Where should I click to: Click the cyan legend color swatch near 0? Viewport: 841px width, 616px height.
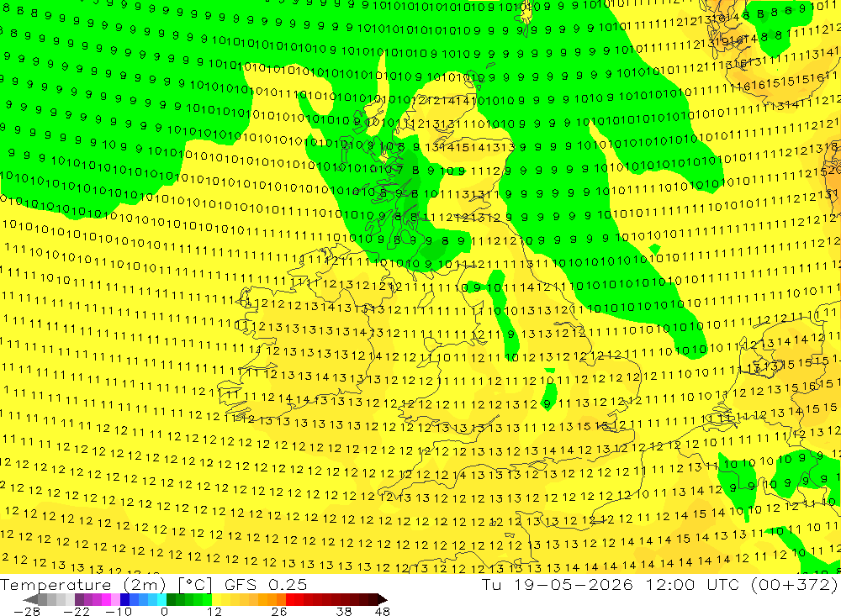point(162,599)
